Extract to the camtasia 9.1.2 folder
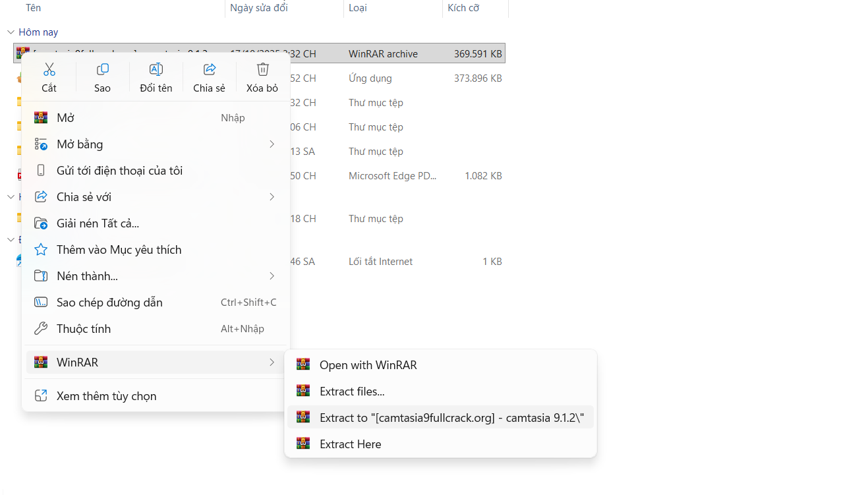Image resolution: width=868 pixels, height=495 pixels. (451, 418)
